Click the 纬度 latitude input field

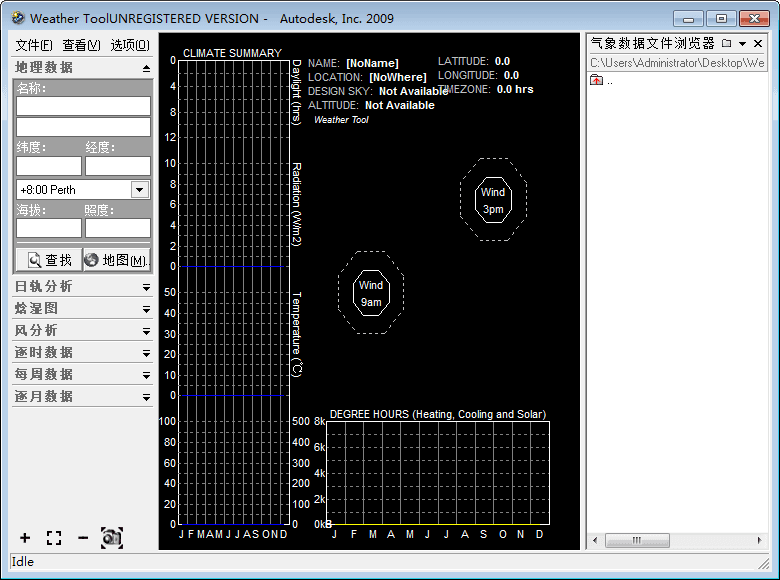[49, 166]
